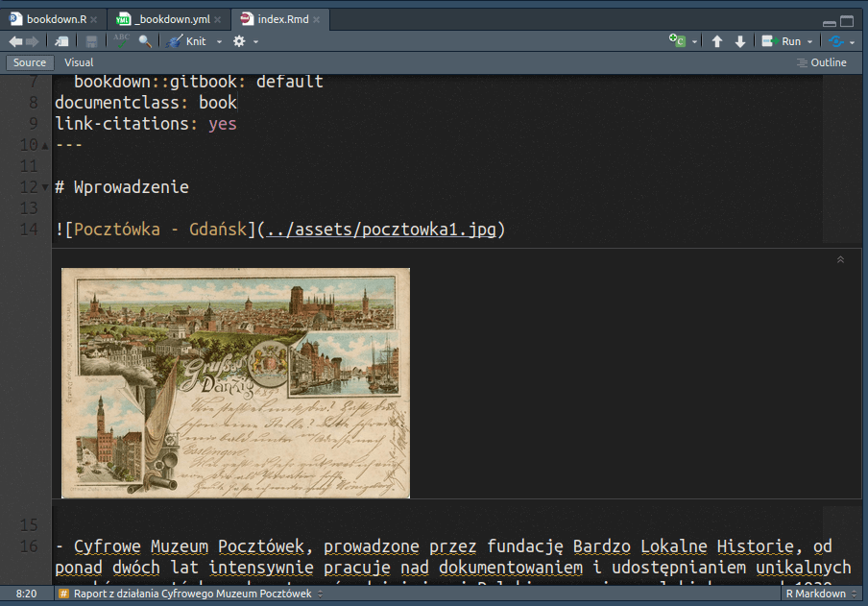This screenshot has width=868, height=606.
Task: Insert a new code chunk
Action: click(677, 40)
